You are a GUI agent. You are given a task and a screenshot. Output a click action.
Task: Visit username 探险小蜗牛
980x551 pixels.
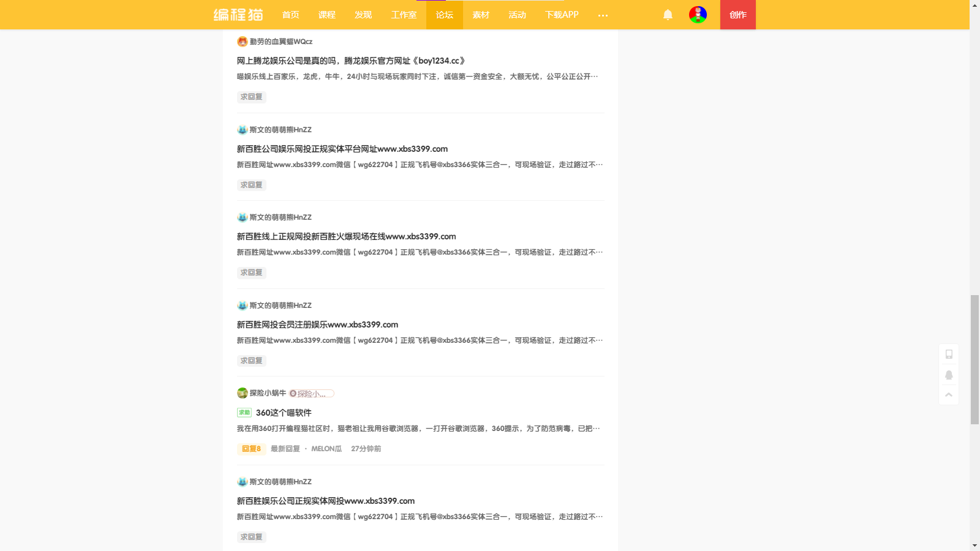[268, 393]
